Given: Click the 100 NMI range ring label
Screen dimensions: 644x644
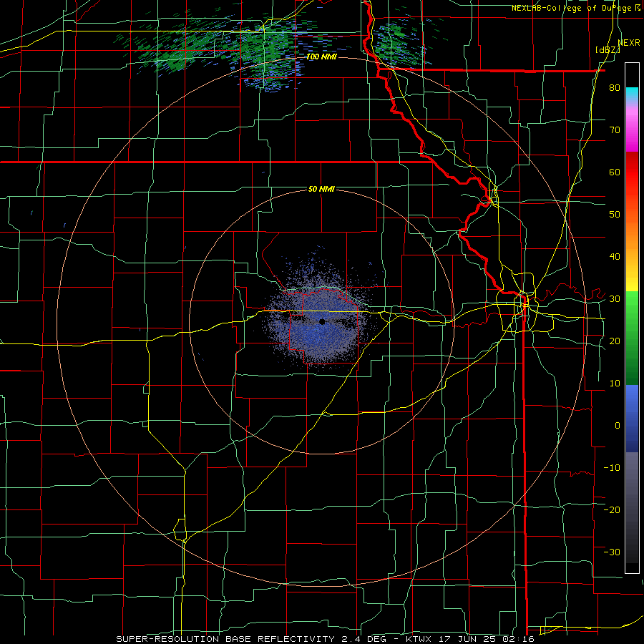Looking at the screenshot, I should [321, 57].
